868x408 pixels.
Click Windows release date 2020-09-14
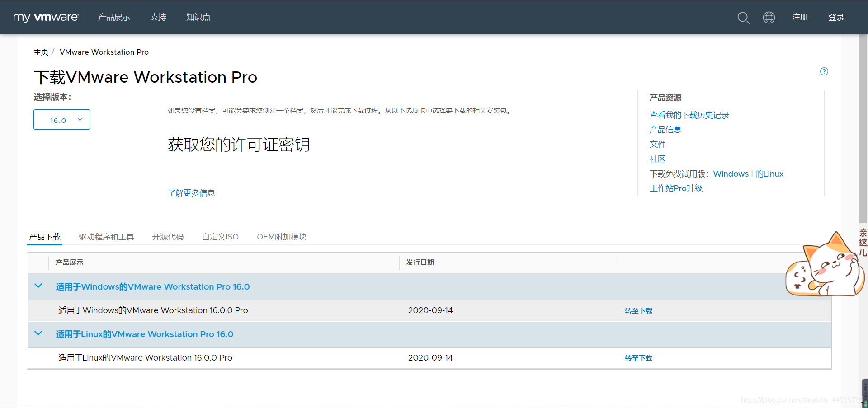click(x=430, y=310)
